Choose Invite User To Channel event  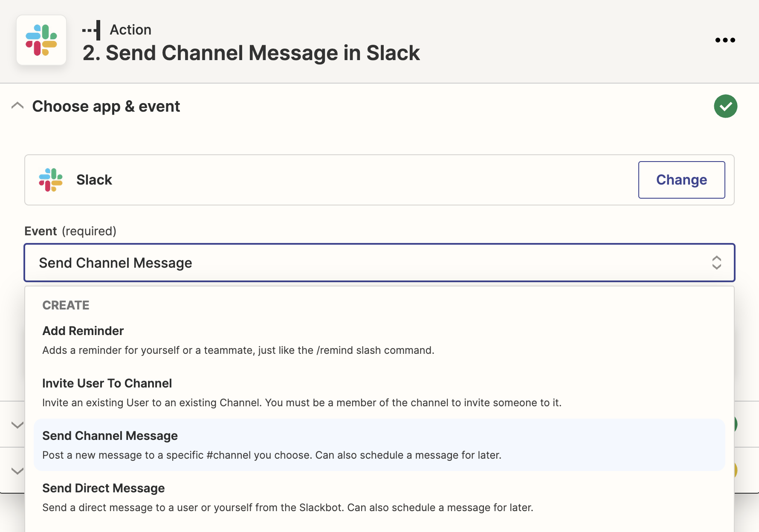(x=379, y=393)
